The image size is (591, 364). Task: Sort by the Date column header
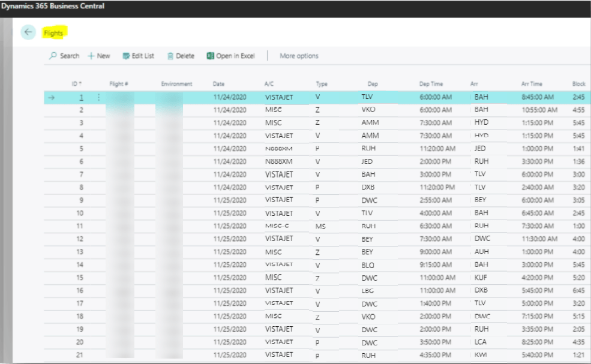pyautogui.click(x=219, y=84)
